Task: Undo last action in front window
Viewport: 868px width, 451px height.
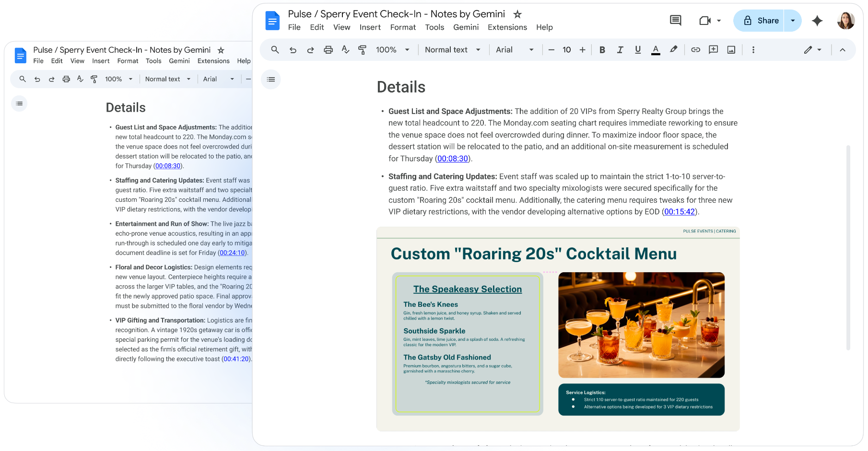Action: coord(293,50)
